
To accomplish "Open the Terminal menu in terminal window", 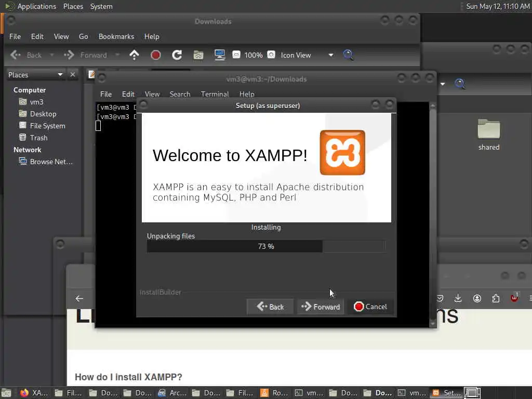I will (215, 94).
